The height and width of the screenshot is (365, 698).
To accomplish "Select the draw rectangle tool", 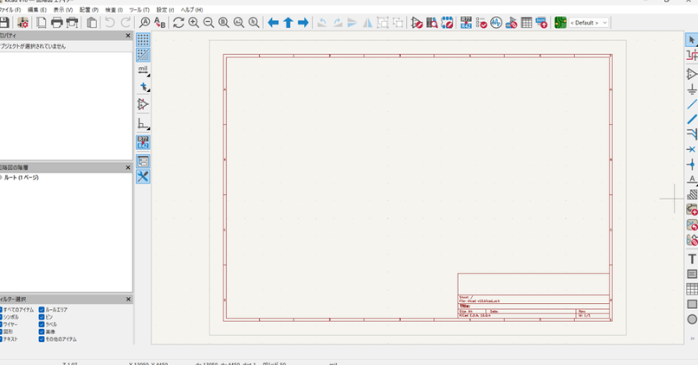I will click(x=692, y=304).
